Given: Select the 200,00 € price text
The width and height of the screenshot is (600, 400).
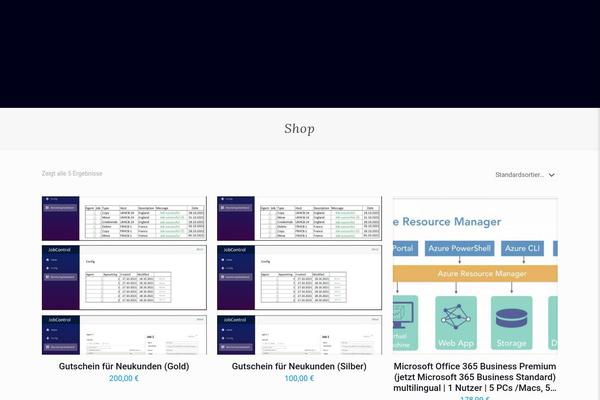Looking at the screenshot, I should click(124, 379).
